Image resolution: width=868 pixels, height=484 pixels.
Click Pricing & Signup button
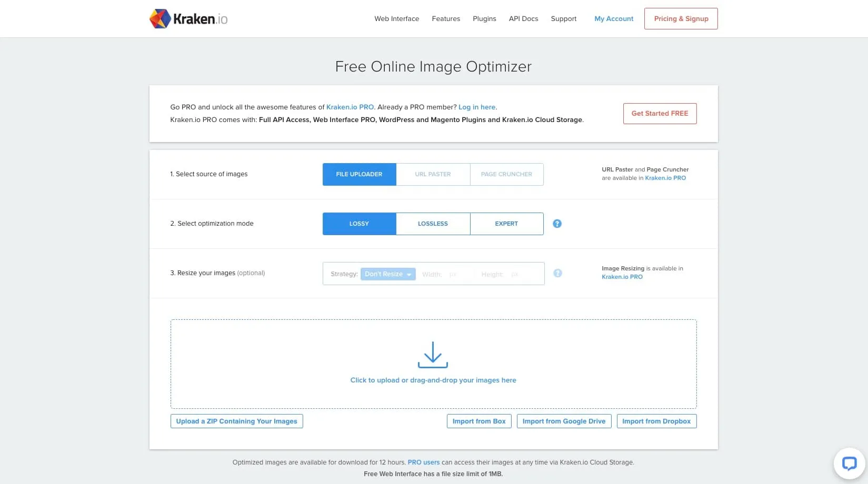(681, 19)
